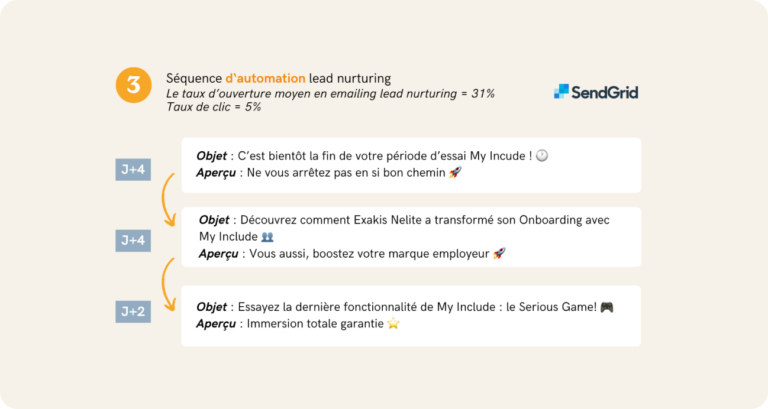Click the curved arrow pointing to the third email
The width and height of the screenshot is (768, 409).
click(x=169, y=276)
